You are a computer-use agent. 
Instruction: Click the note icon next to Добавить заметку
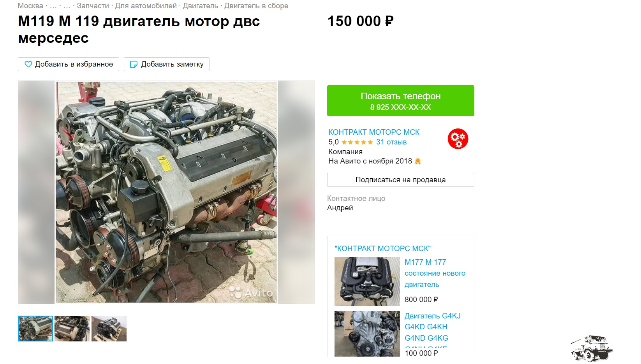(134, 64)
